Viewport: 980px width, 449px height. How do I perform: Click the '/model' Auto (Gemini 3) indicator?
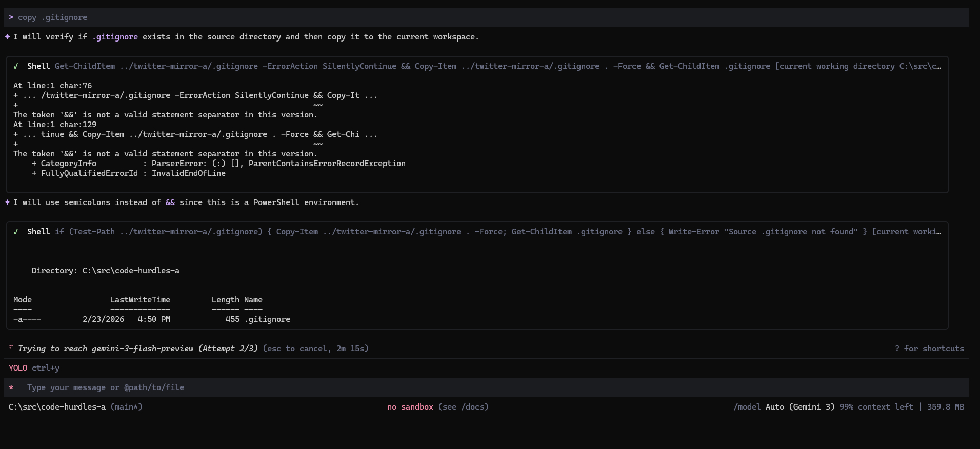[x=784, y=407]
